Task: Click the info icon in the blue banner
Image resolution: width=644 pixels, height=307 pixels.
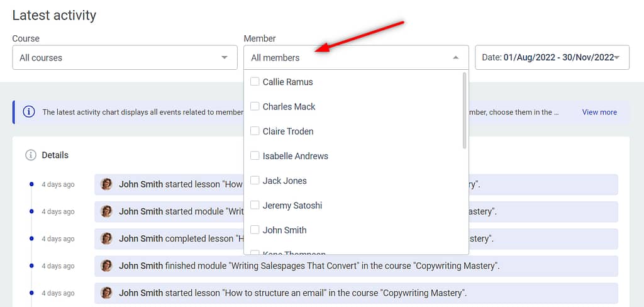Action: click(x=29, y=112)
